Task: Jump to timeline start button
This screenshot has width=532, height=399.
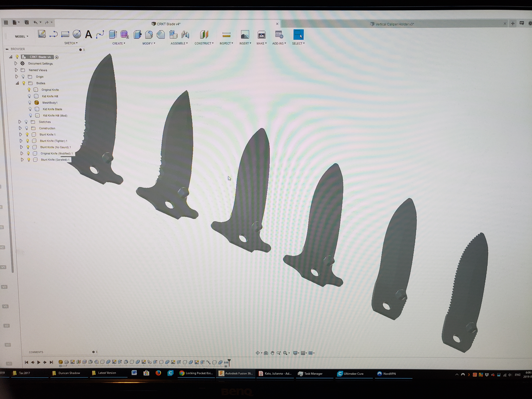Action: 27,362
